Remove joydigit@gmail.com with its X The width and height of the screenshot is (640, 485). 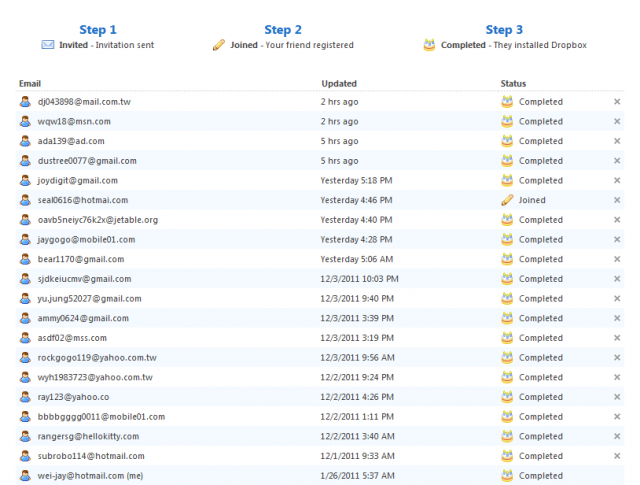pos(617,180)
